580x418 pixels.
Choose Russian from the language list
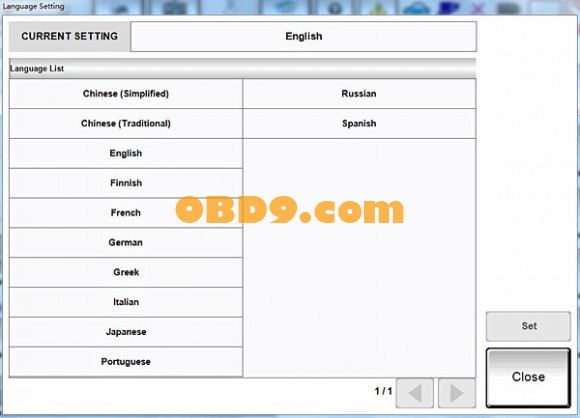[x=359, y=94]
